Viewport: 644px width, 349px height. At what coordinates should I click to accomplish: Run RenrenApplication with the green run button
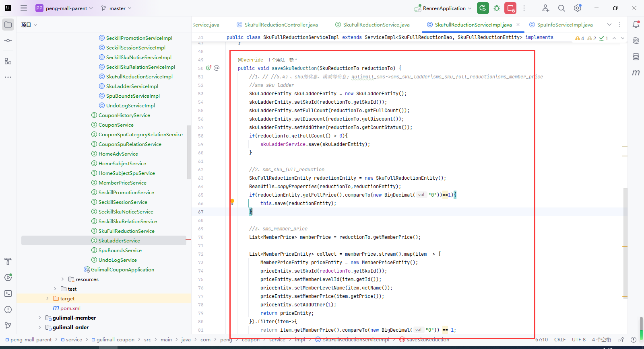point(483,8)
